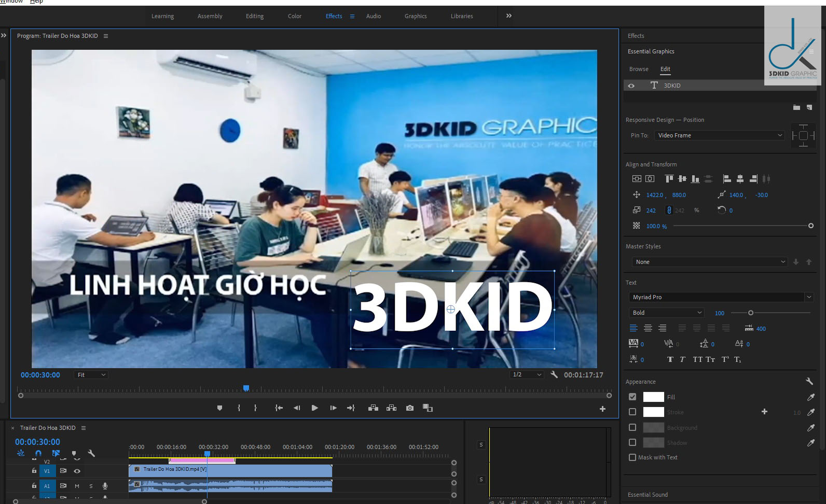The width and height of the screenshot is (826, 504).
Task: Click the Align Bottom button
Action: 695,179
